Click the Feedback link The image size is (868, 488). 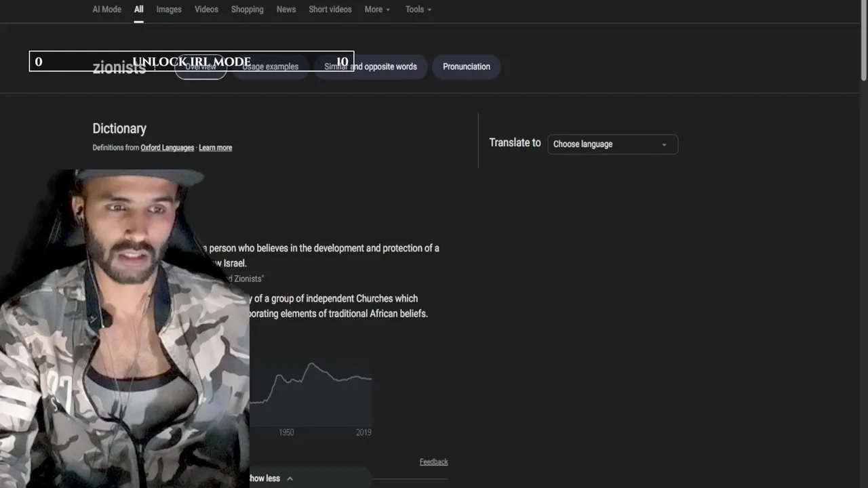point(434,462)
